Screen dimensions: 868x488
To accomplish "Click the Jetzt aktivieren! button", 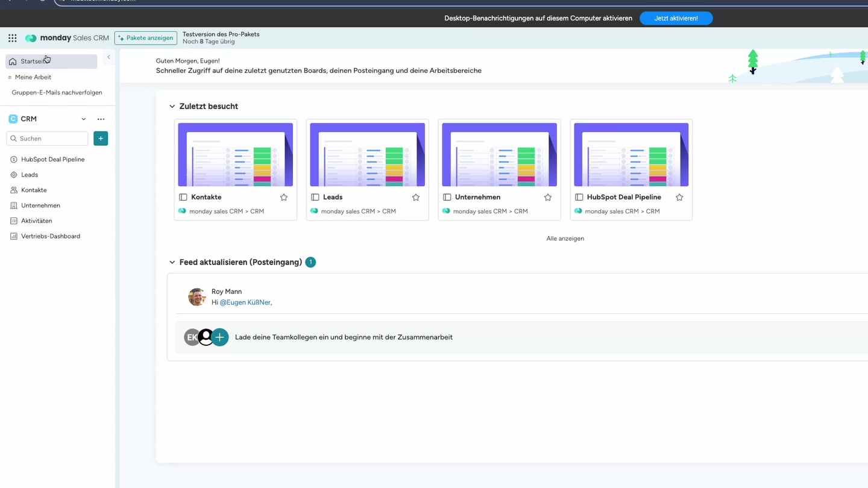I will point(676,18).
